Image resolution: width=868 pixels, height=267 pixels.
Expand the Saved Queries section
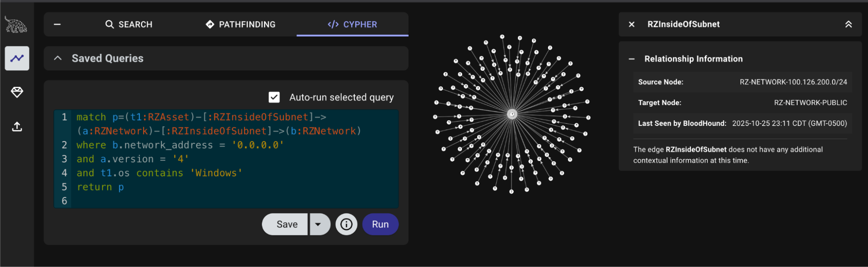(58, 58)
